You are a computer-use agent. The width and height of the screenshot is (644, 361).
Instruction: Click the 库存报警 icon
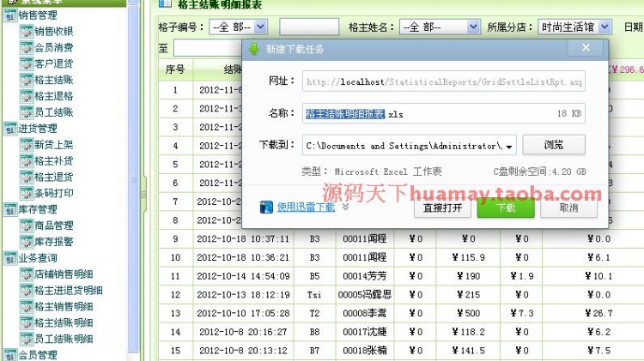pos(27,242)
